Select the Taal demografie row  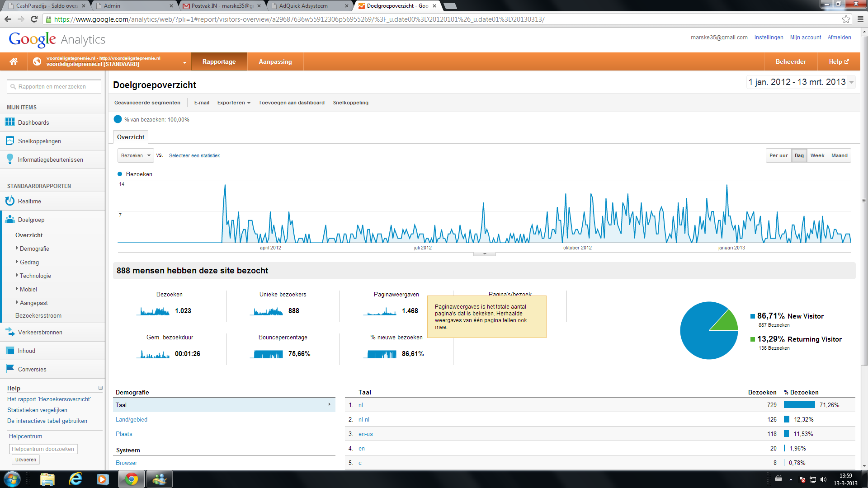[224, 405]
